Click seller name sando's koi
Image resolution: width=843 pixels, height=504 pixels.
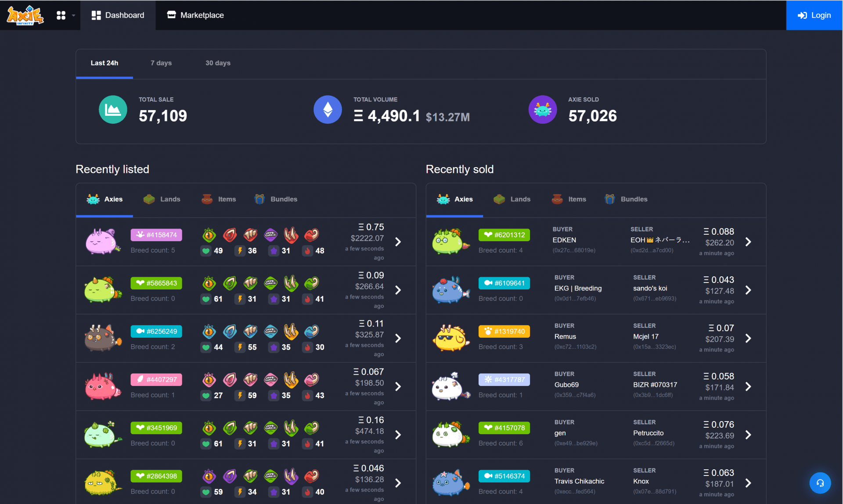pyautogui.click(x=650, y=289)
